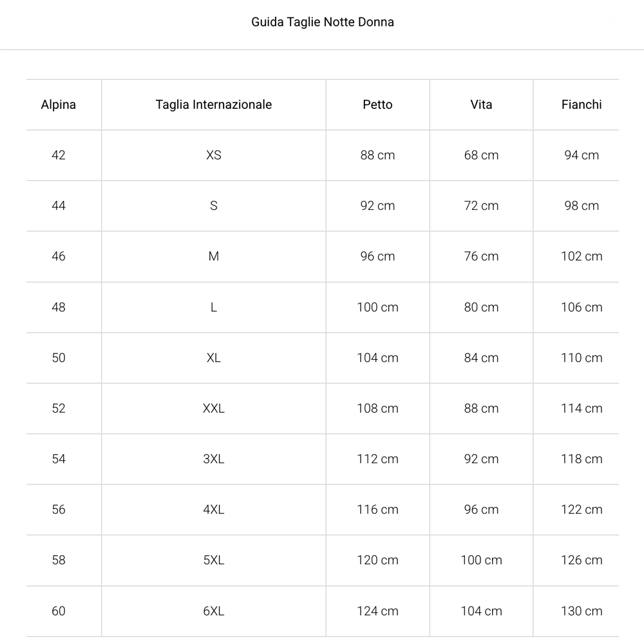Click the 5XL international size cell

click(x=214, y=560)
